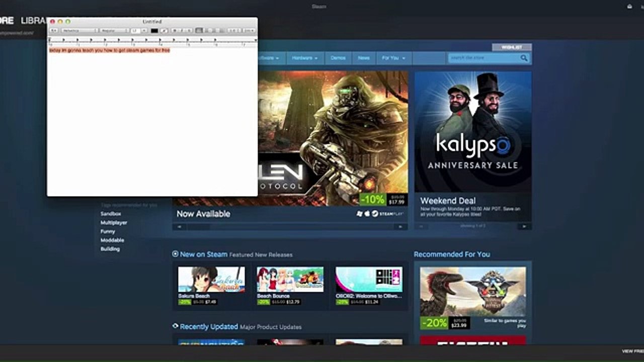The image size is (644, 362).
Task: Open the New on Steam section link
Action: click(x=204, y=254)
